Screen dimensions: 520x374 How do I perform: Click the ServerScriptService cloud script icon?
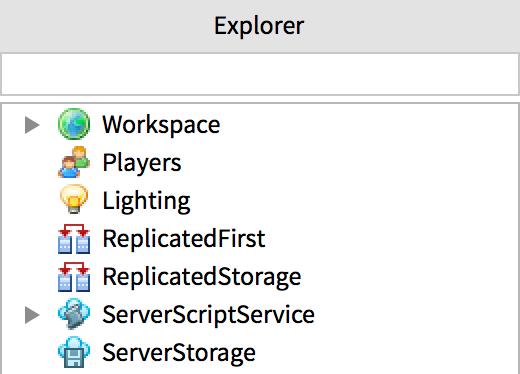point(74,314)
